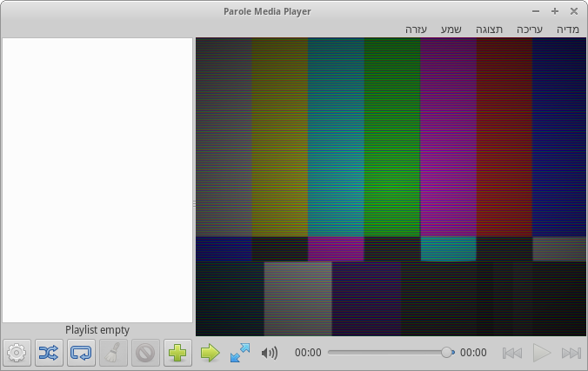Click the seek slider handle
588x371 pixels.
pyautogui.click(x=447, y=353)
